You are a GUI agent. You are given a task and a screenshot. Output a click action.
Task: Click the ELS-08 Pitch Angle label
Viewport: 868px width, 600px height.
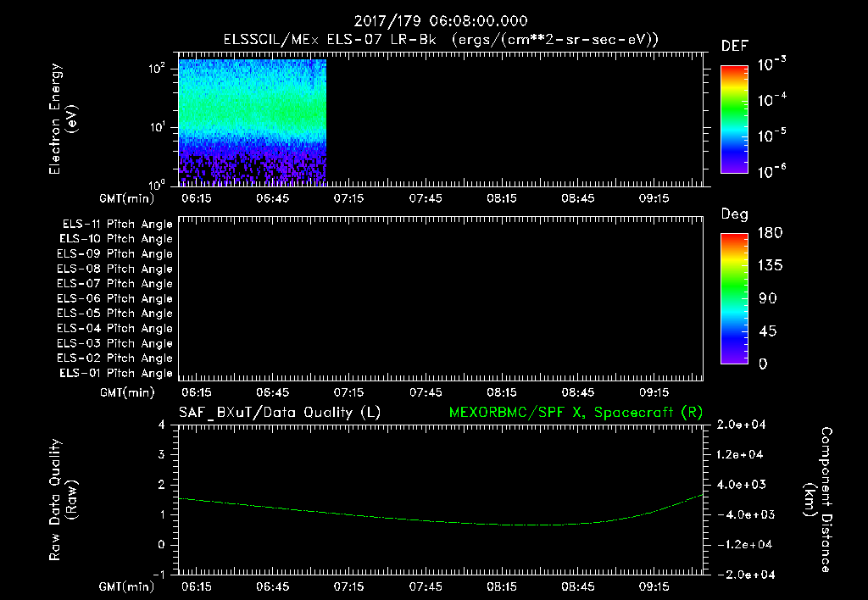point(114,269)
